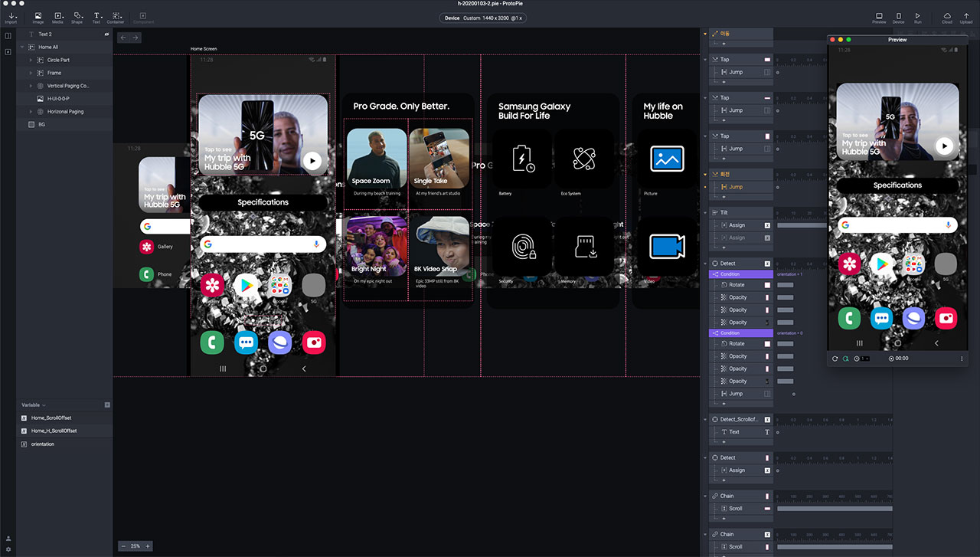The height and width of the screenshot is (557, 980).
Task: Restart the prototype in the Preview window
Action: pyautogui.click(x=835, y=359)
